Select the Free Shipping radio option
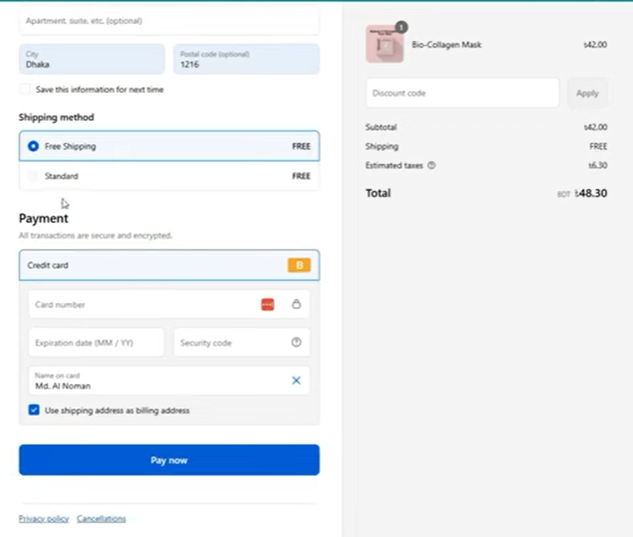 pos(33,146)
